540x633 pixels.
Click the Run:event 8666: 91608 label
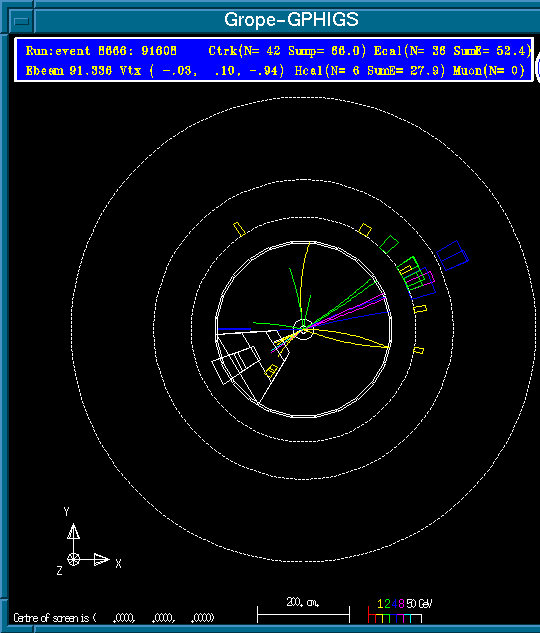pyautogui.click(x=101, y=51)
